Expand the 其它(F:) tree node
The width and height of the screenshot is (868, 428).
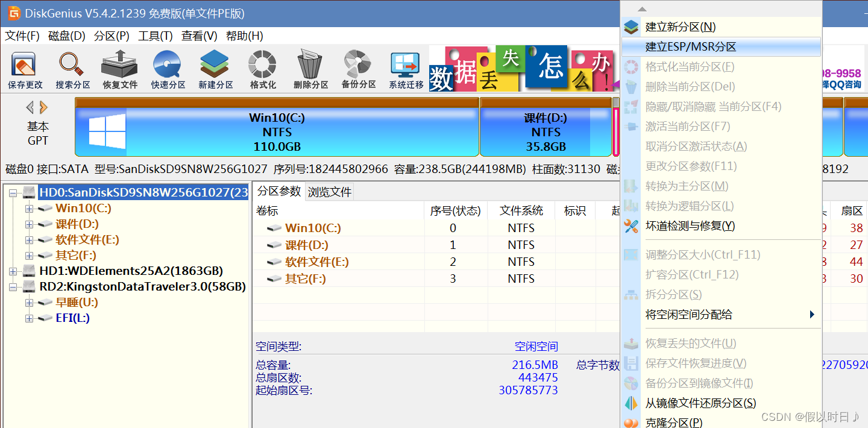(29, 256)
